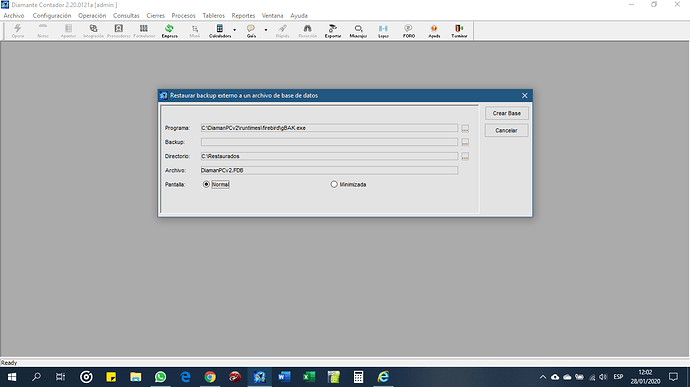Click the Cancelar button
The image size is (690, 387).
506,130
